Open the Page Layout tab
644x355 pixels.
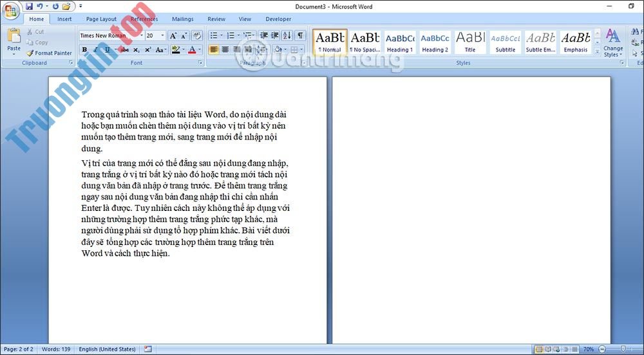click(101, 19)
